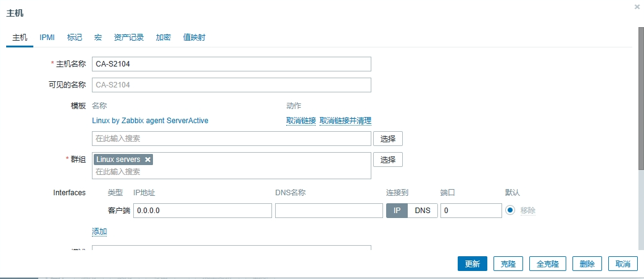Click 添加 link to add interface
This screenshot has width=644, height=279.
[x=99, y=232]
